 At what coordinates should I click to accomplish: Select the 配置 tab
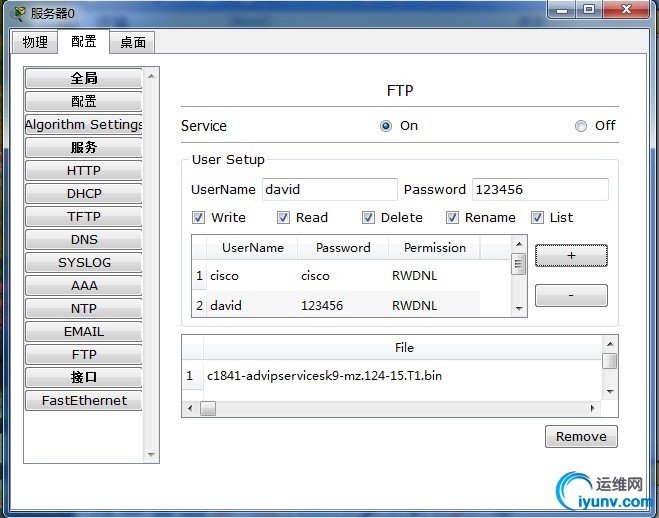coord(83,41)
